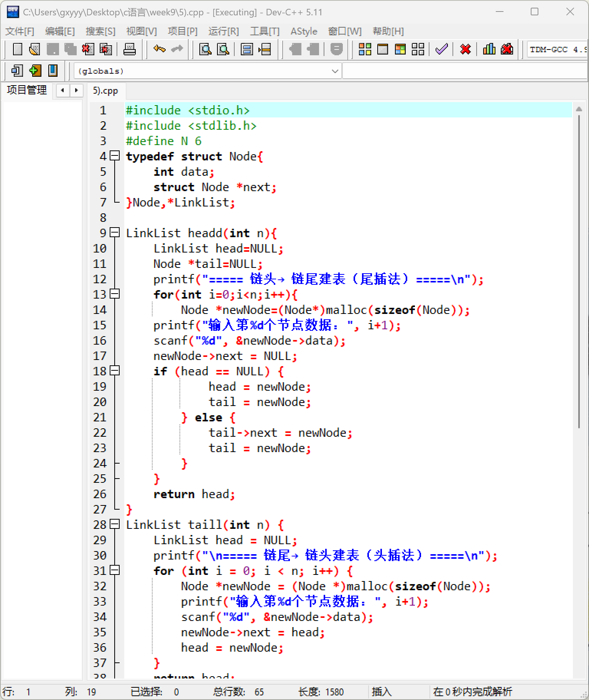Click 'tail->next = newNode;' on line 22

point(280,433)
